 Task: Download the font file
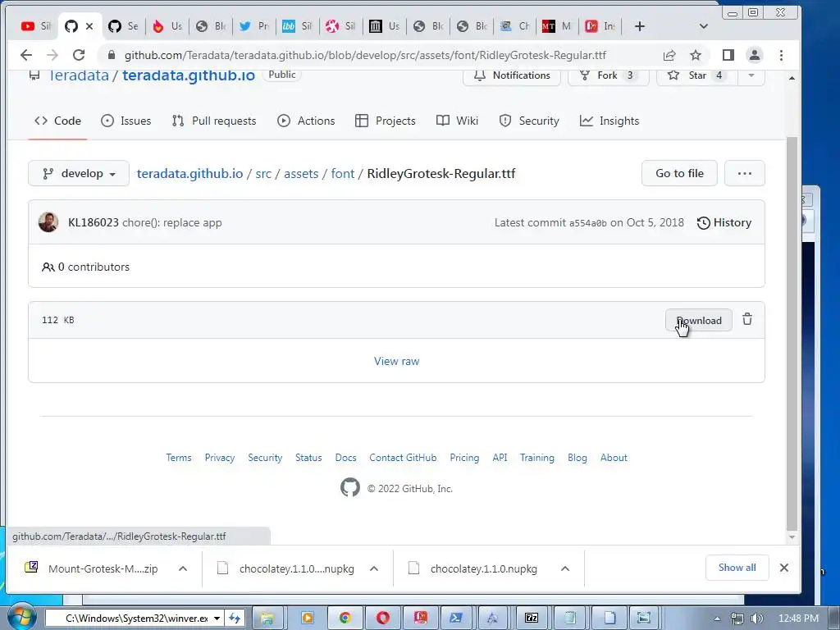699,321
